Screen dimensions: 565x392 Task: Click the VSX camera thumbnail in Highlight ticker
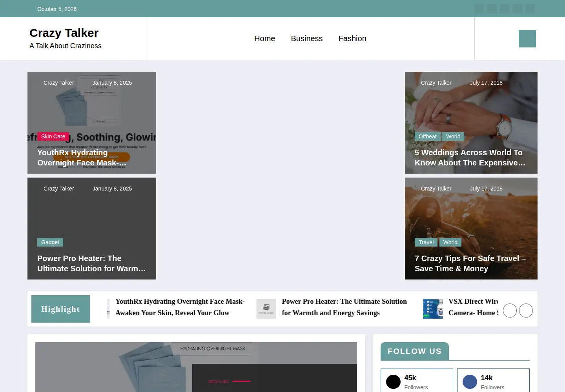click(x=433, y=309)
